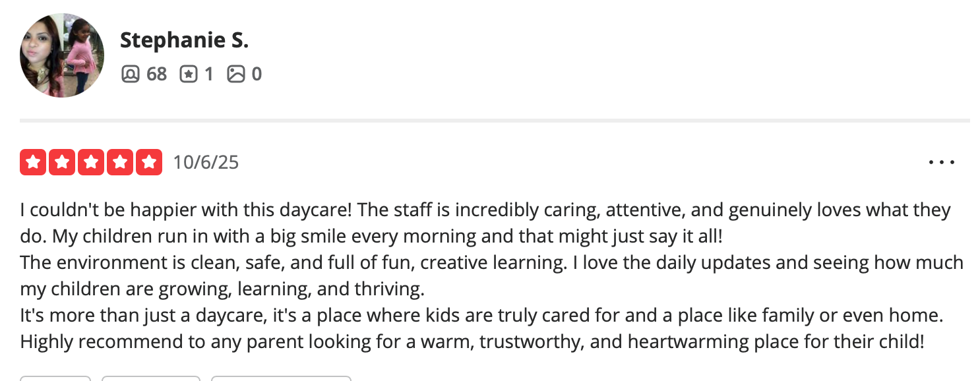Viewport: 980px width, 381px height.
Task: Click the reviewer name Stephanie S.
Action: [184, 40]
